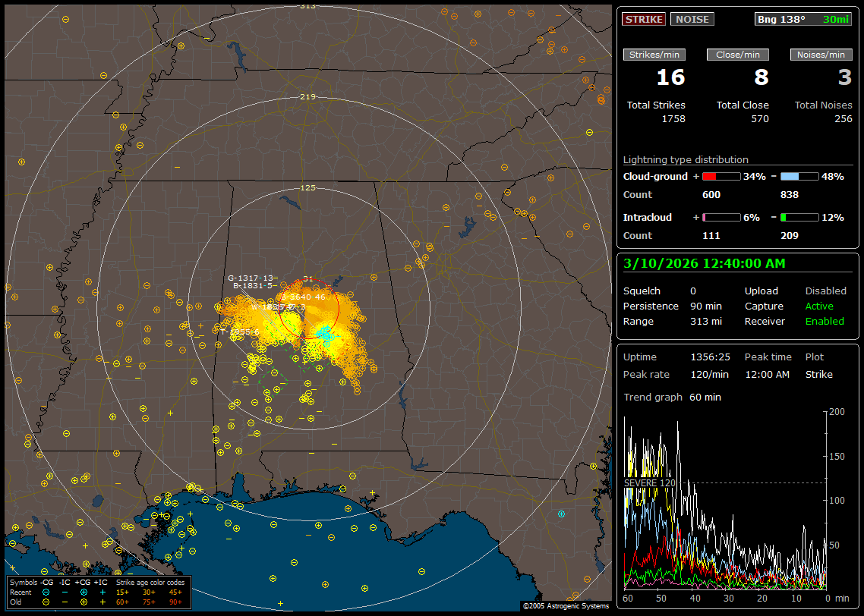This screenshot has height=616, width=864.
Task: Select the Strikes/min label button
Action: click(x=654, y=55)
